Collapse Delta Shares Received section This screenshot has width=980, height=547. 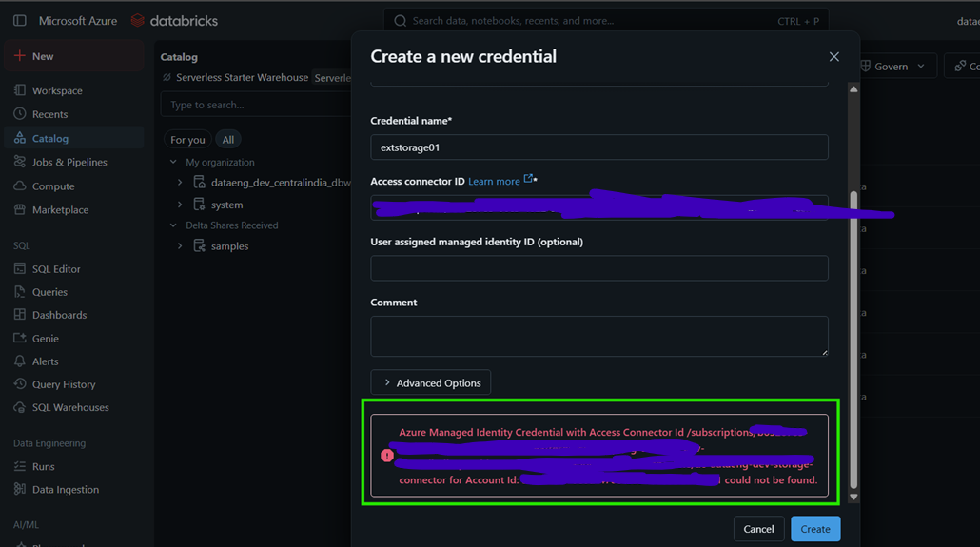click(173, 225)
